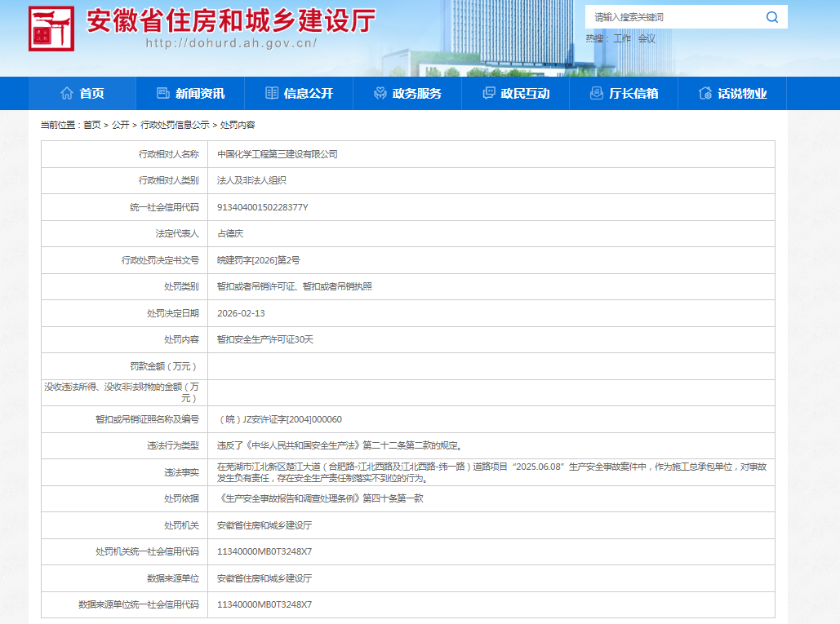
Task: Click the book icon beside 信息公开
Action: point(272,94)
